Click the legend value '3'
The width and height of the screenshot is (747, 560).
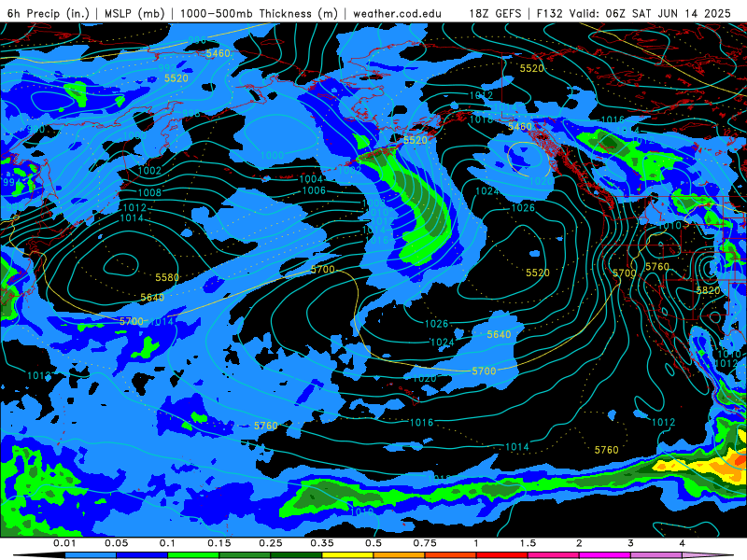631,543
